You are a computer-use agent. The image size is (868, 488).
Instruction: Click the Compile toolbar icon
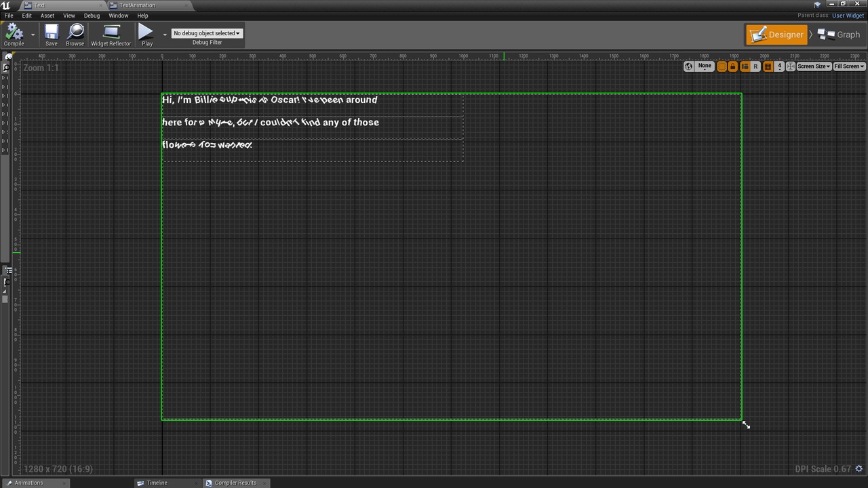(x=14, y=34)
